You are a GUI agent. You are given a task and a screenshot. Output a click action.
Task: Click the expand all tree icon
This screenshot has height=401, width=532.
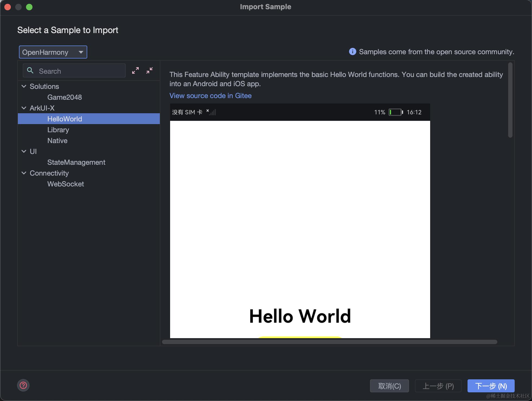135,71
